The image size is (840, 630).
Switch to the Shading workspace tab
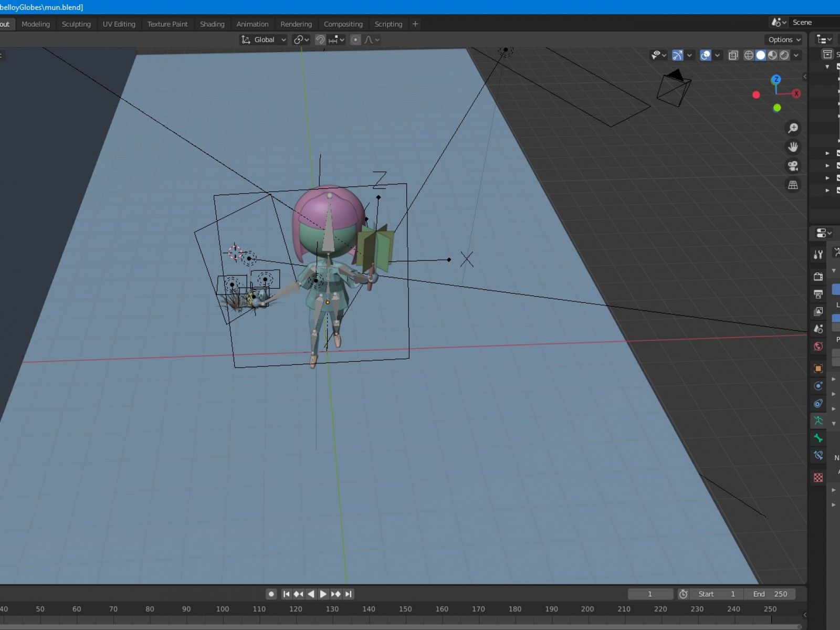point(212,24)
